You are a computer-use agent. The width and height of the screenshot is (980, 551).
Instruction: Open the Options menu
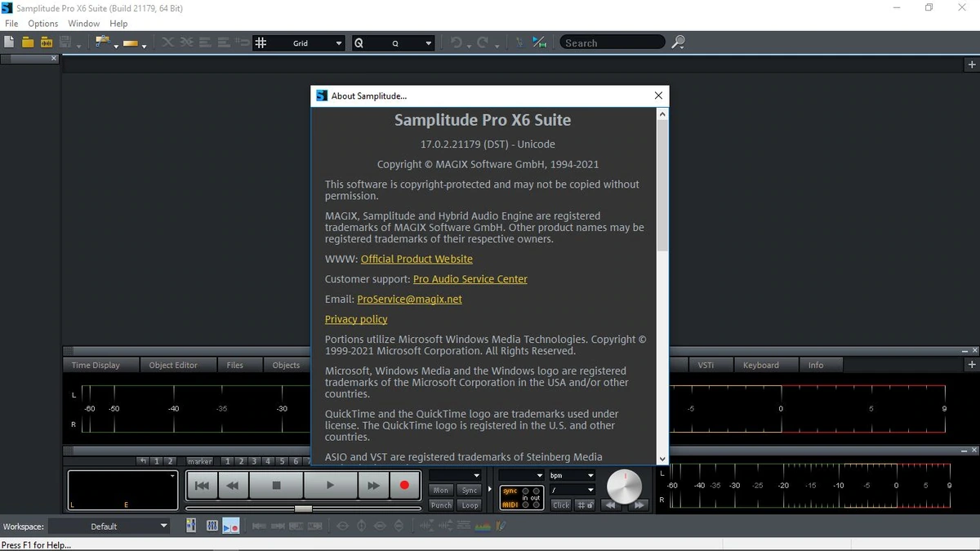pos(43,24)
